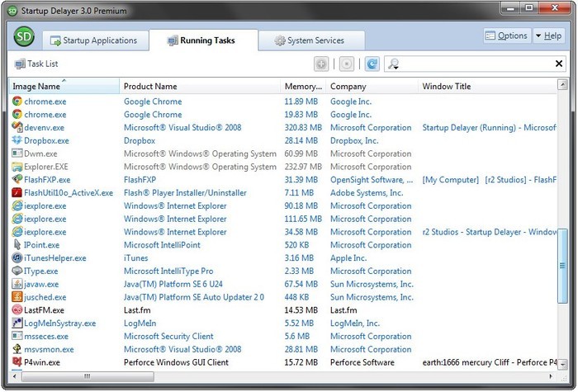Open the Options button
Viewport: 578px width, 392px height.
pyautogui.click(x=506, y=35)
